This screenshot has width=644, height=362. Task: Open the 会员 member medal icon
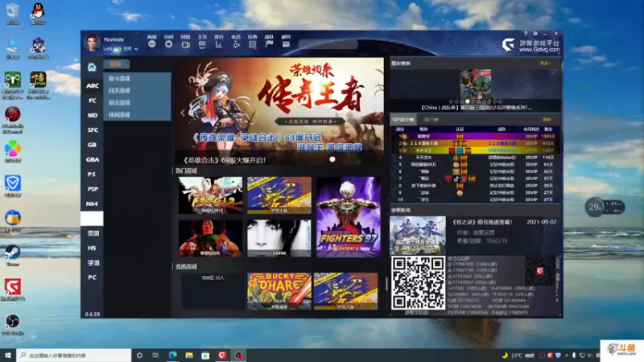(236, 44)
